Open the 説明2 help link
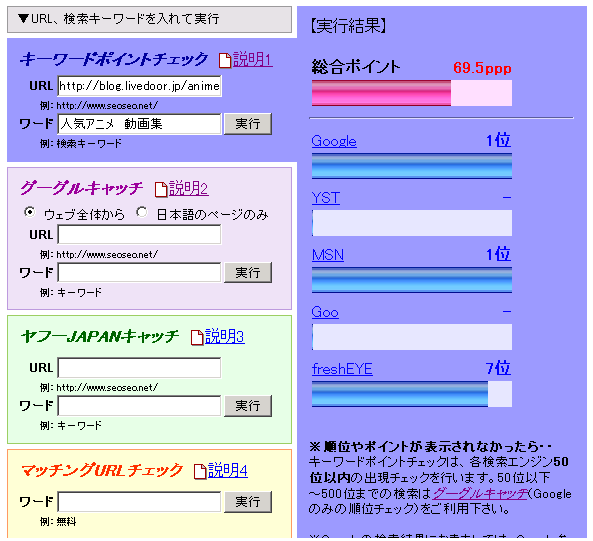 [189, 188]
